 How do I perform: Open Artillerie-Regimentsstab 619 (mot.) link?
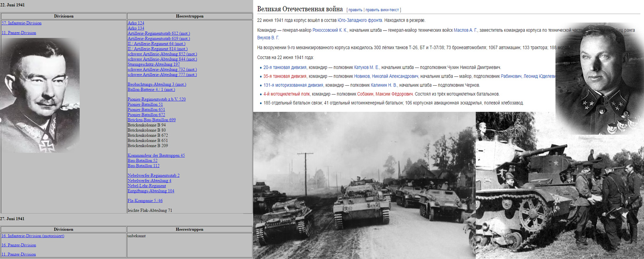[159, 39]
